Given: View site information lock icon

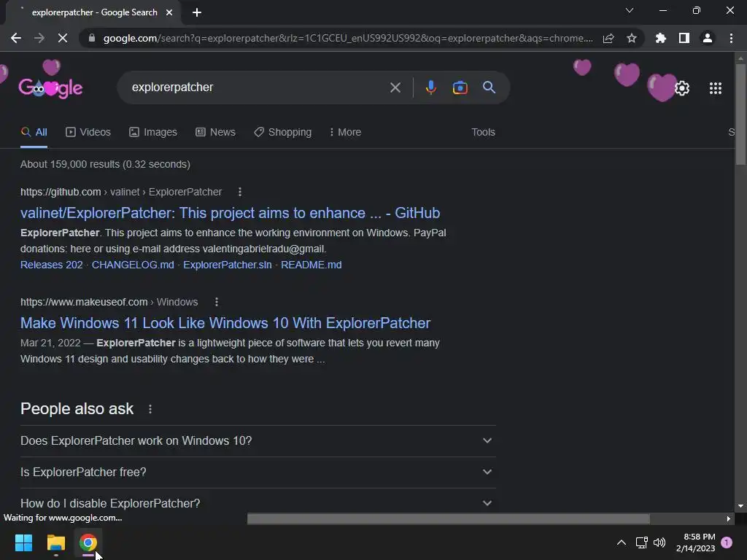Looking at the screenshot, I should click(x=91, y=38).
